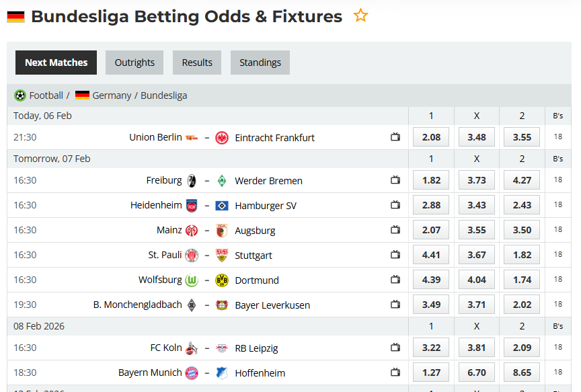Switch to the Outrights tab
The width and height of the screenshot is (581, 392).
pyautogui.click(x=134, y=62)
